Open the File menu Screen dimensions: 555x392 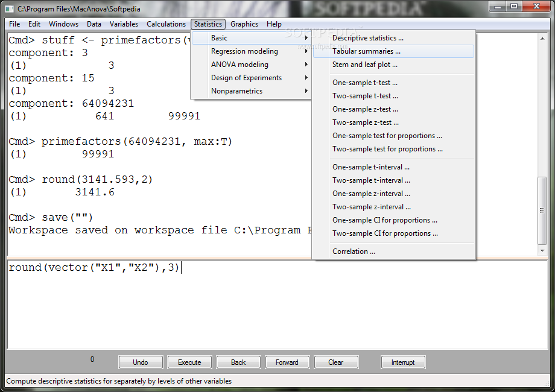[x=14, y=24]
